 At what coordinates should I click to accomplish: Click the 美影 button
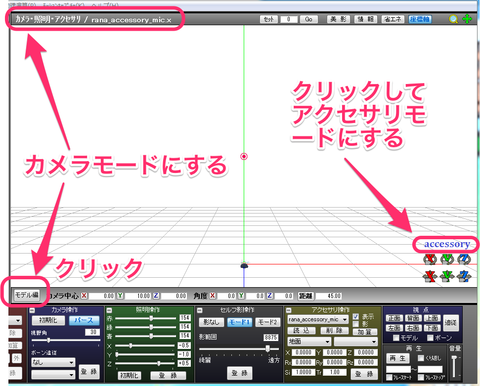pos(338,19)
